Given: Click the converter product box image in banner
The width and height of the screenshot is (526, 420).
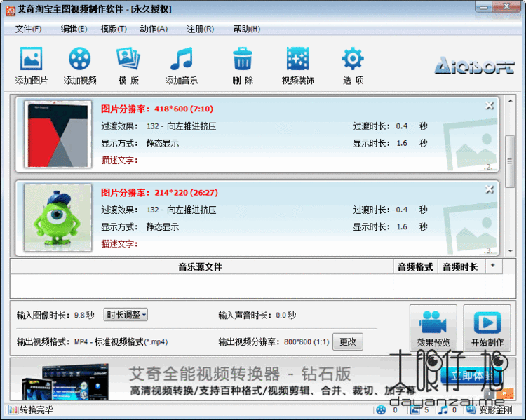Looking at the screenshot, I should (65, 382).
